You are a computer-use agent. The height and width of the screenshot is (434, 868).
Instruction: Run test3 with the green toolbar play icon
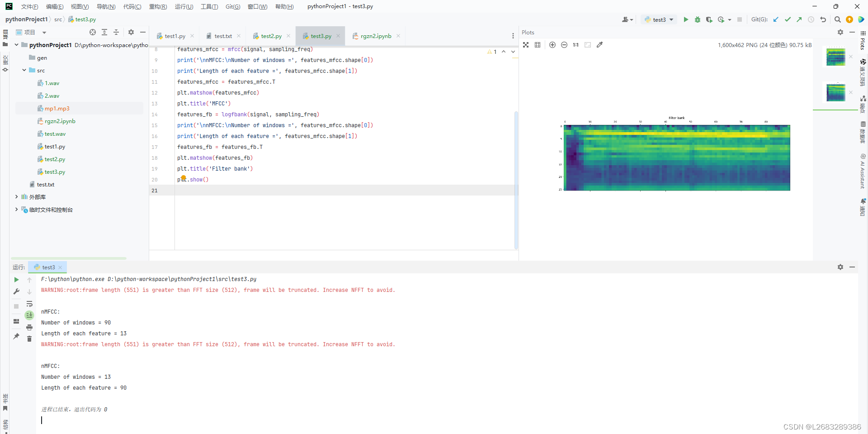tap(686, 19)
